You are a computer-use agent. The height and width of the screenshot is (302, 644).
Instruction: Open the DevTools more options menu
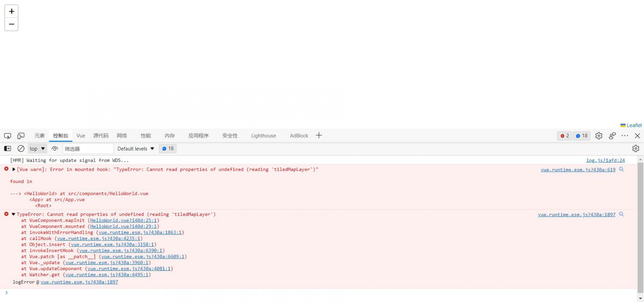(x=625, y=136)
